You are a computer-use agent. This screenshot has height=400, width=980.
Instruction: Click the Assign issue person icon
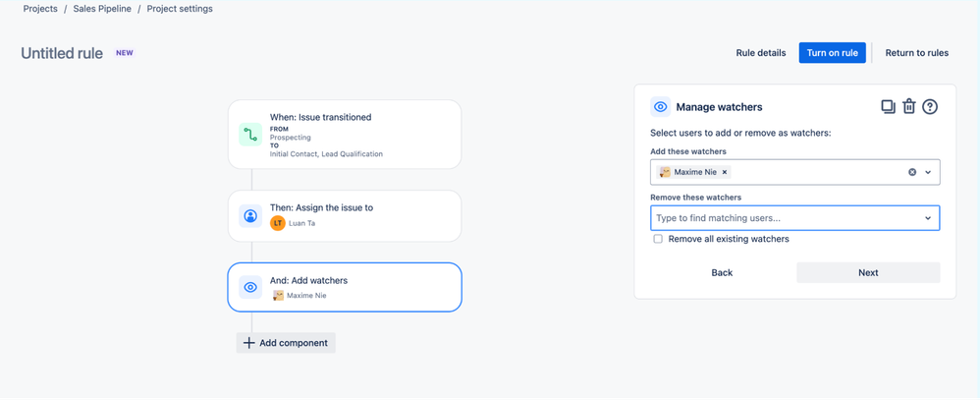(x=250, y=216)
